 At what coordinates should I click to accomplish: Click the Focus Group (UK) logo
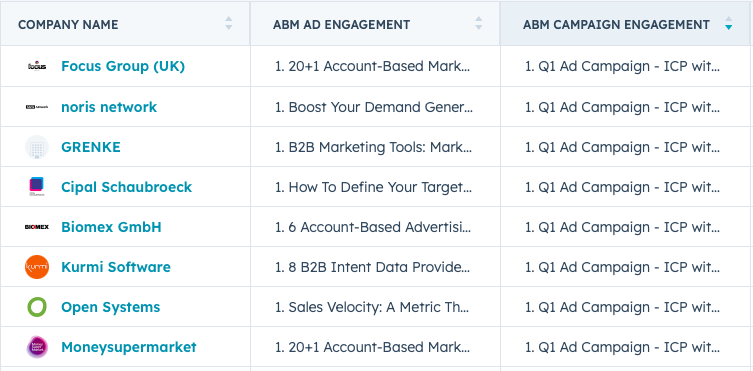point(37,66)
